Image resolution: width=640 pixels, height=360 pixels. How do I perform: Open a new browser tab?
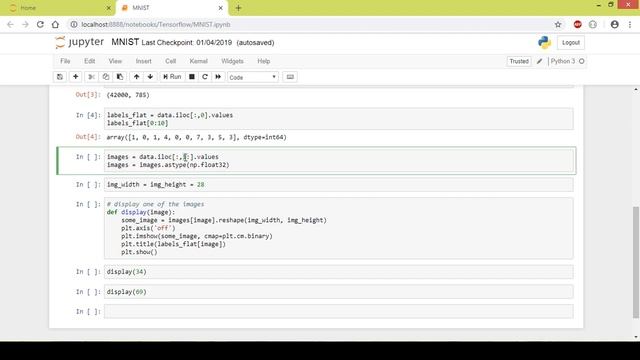(238, 8)
